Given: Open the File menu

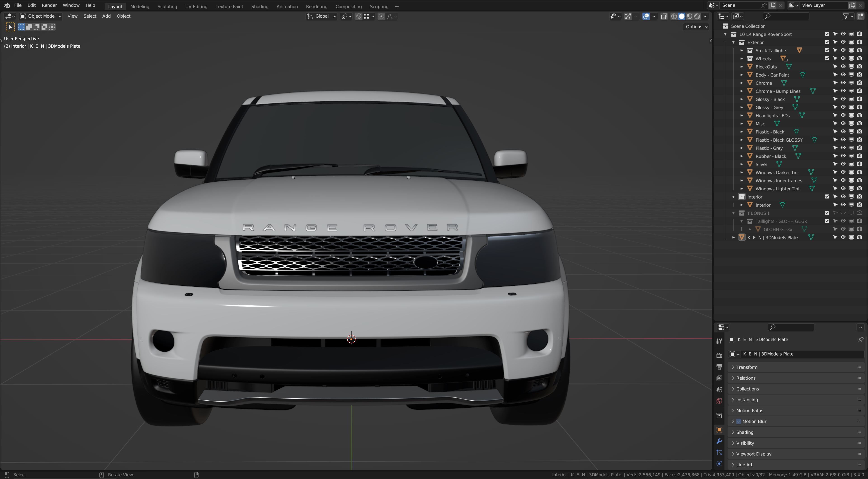Looking at the screenshot, I should tap(18, 5).
